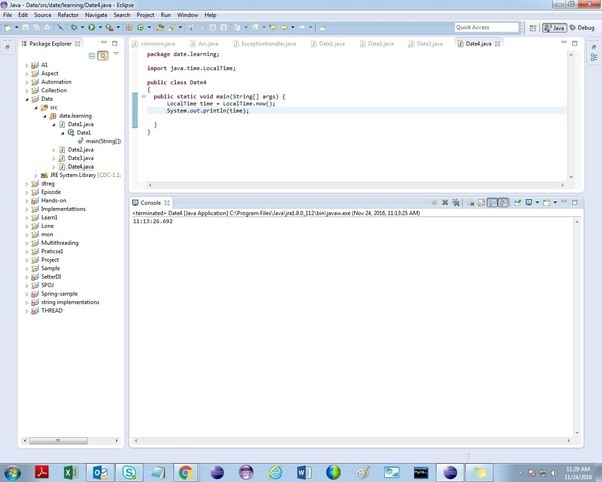Switch to the Java perspective
602x482 pixels.
tap(554, 28)
